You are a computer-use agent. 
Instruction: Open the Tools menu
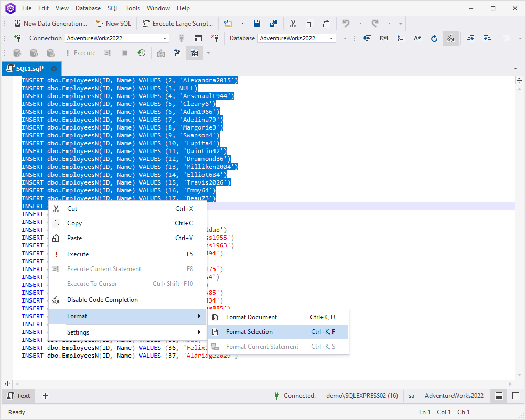(133, 8)
